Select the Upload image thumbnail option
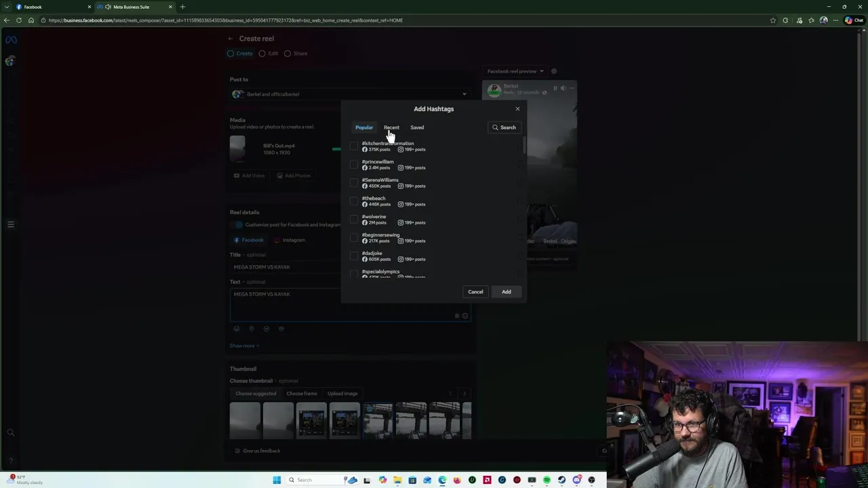 (x=342, y=394)
